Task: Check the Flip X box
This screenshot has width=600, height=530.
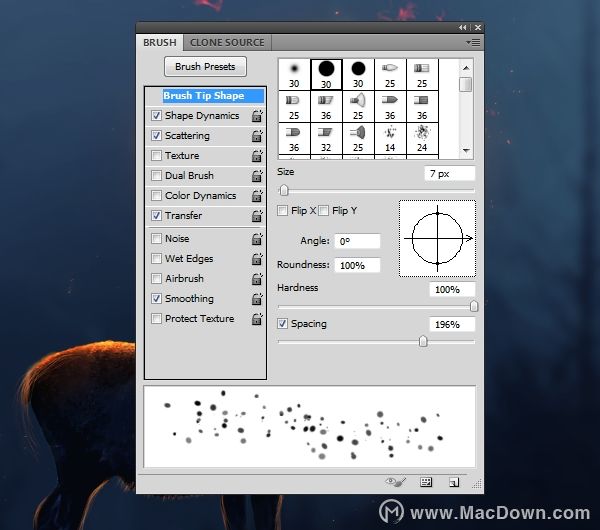Action: pyautogui.click(x=282, y=210)
